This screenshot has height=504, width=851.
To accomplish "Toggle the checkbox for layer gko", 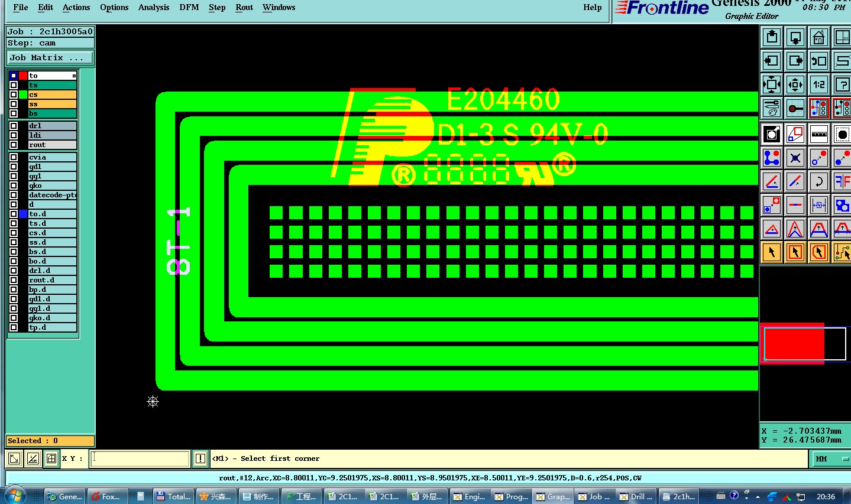I will [14, 186].
